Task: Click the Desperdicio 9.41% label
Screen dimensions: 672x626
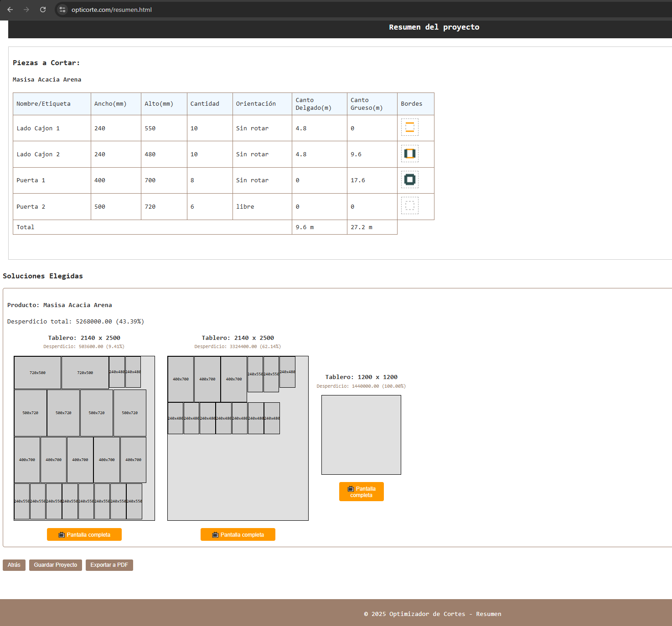Action: (x=84, y=347)
